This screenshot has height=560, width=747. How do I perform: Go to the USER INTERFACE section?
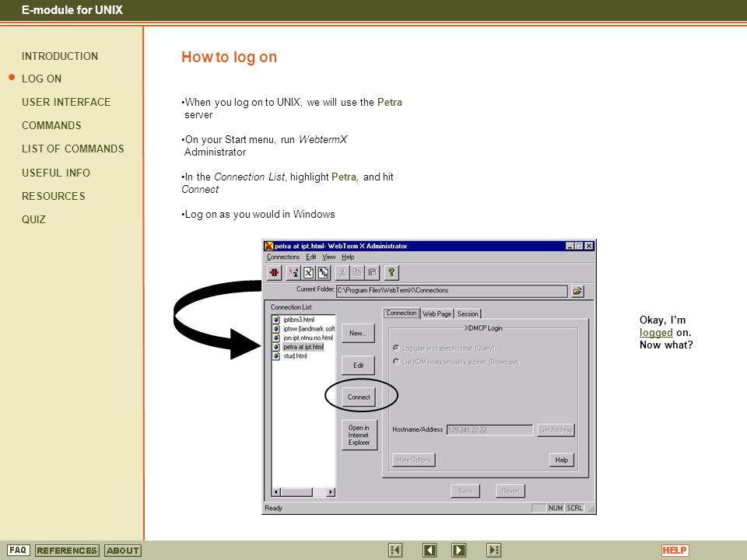[66, 102]
